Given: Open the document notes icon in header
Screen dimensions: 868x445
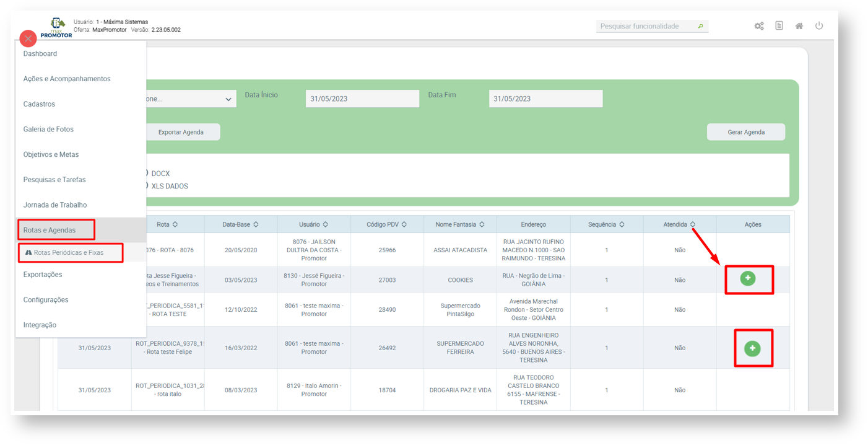Looking at the screenshot, I should pos(779,26).
